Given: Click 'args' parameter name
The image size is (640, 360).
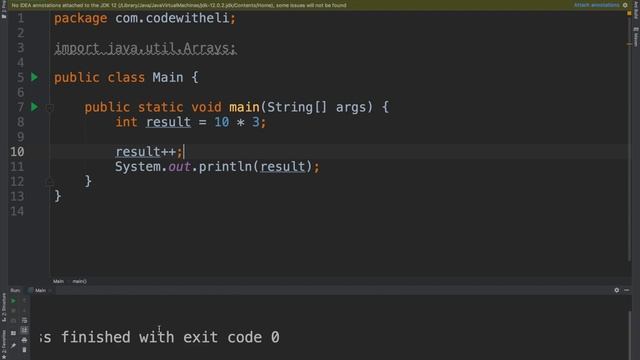Looking at the screenshot, I should 350,108.
